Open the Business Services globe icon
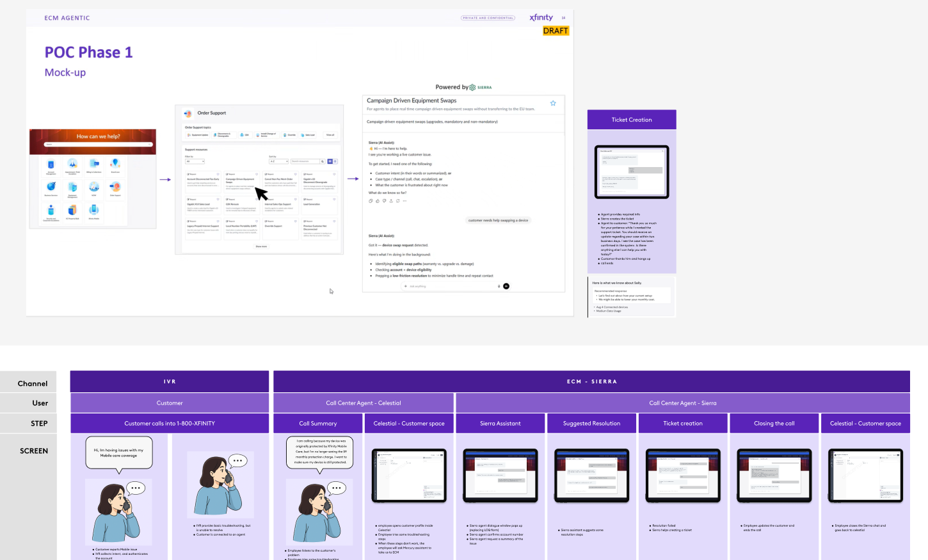This screenshot has height=560, width=928. coord(51,186)
